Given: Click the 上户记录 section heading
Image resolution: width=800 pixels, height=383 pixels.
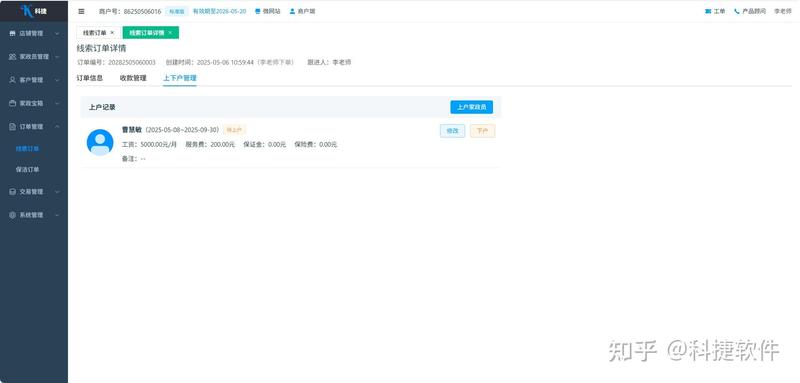Looking at the screenshot, I should [102, 107].
